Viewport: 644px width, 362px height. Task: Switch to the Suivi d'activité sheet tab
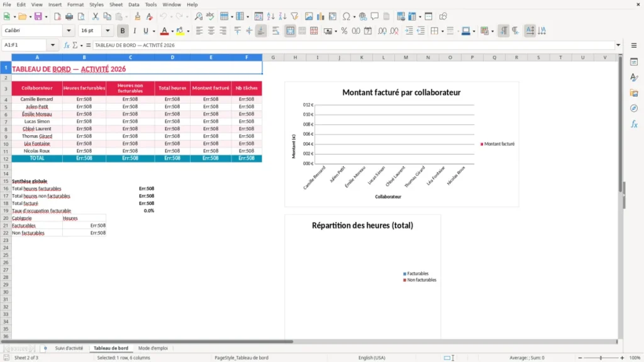click(69, 348)
